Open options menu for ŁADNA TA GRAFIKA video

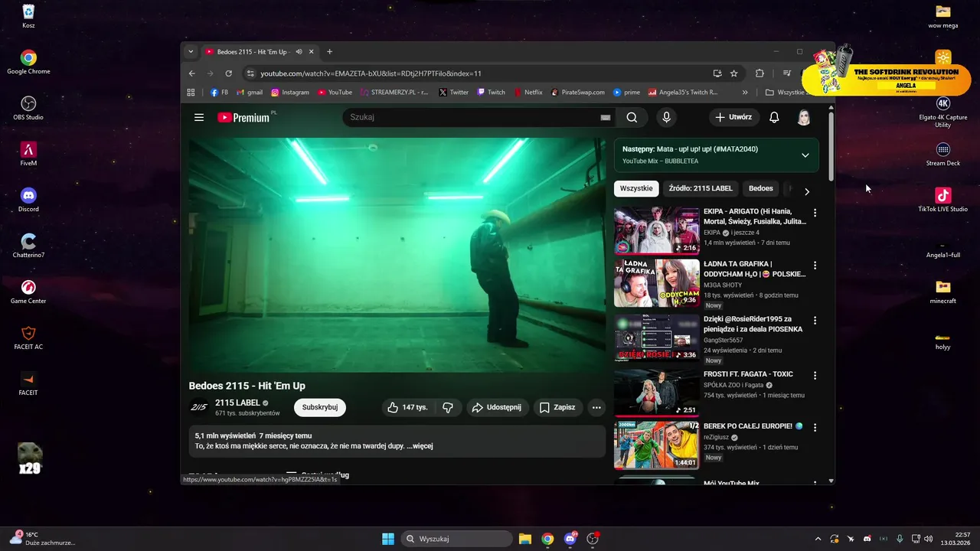click(815, 266)
